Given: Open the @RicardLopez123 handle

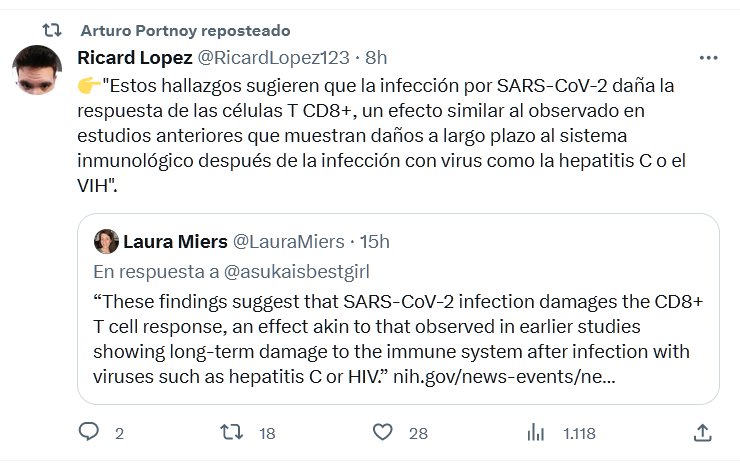Looking at the screenshot, I should tap(273, 57).
